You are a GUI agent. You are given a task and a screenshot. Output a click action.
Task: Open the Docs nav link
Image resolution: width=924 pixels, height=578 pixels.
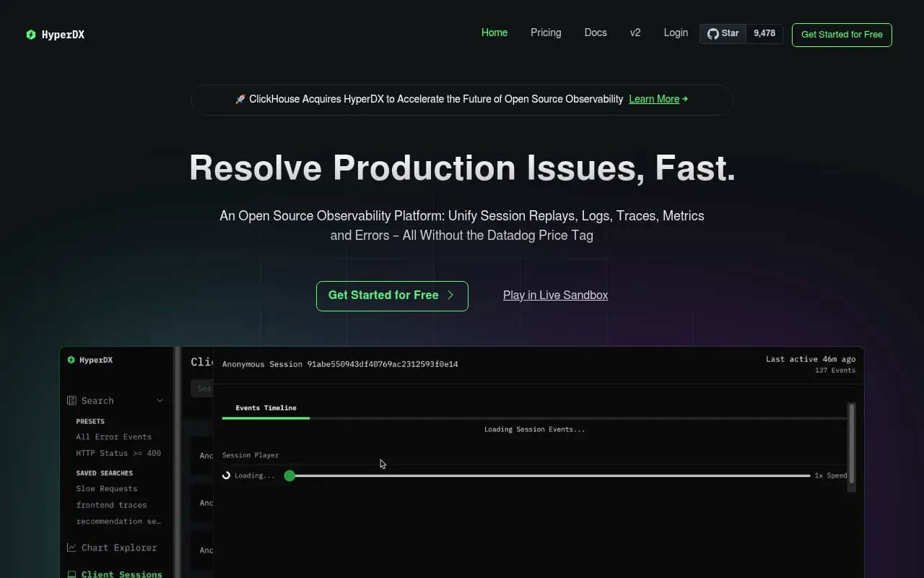coord(596,33)
